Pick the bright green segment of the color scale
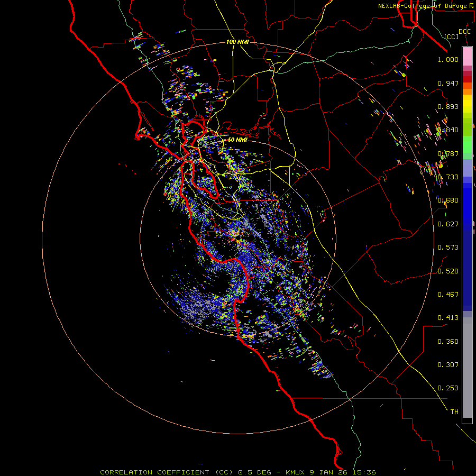 point(467,144)
